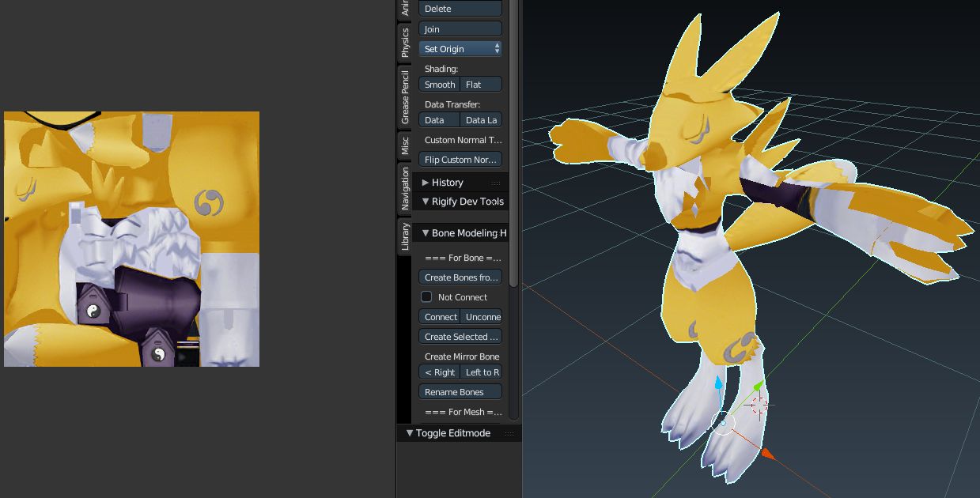Click the 3D cursor crosshair
Viewport: 980px width, 498px height.
pyautogui.click(x=759, y=405)
